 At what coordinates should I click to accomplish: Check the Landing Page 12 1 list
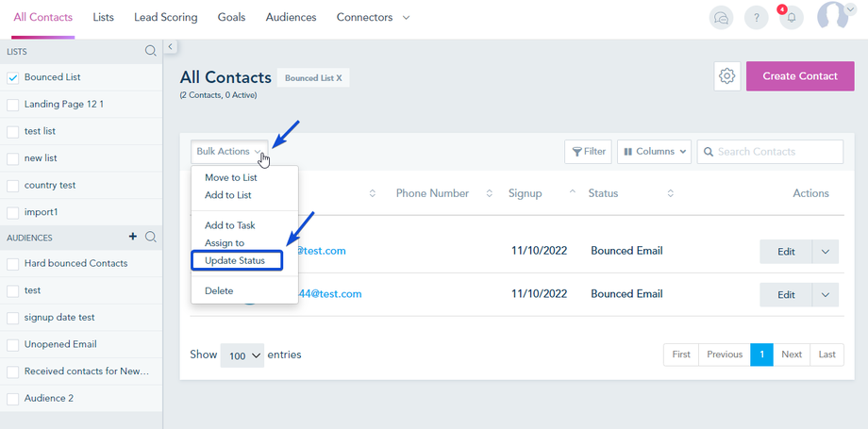click(13, 105)
